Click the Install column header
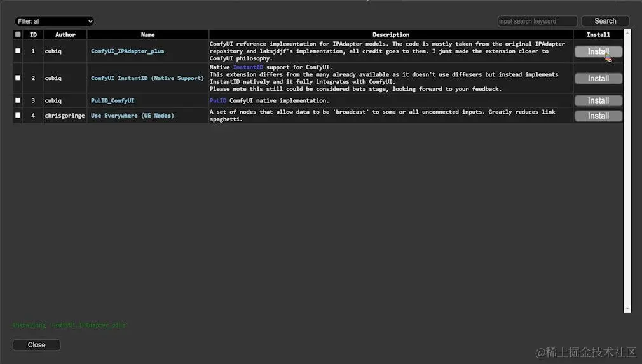This screenshot has width=642, height=364. click(x=598, y=34)
